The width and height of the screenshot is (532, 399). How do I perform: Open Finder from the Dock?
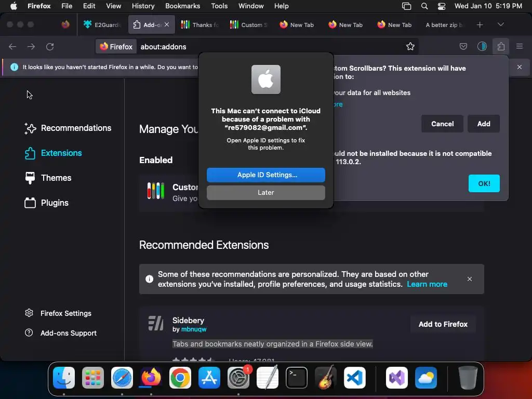tap(64, 378)
